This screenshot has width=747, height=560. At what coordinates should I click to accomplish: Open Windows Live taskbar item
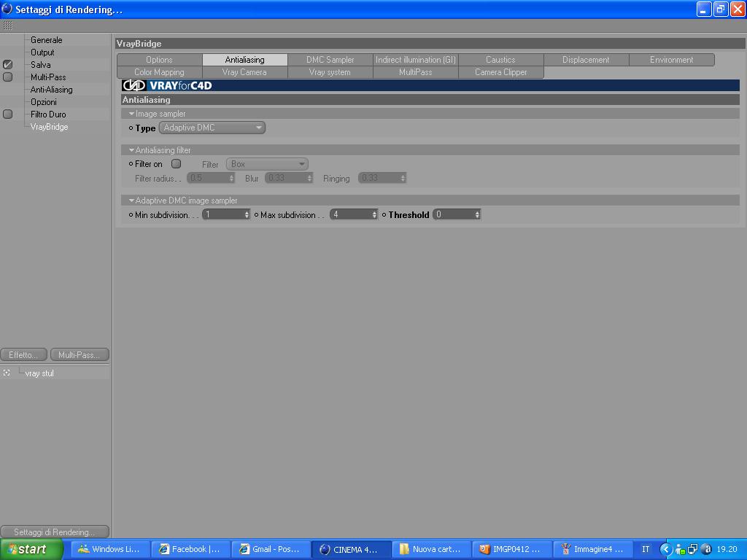tap(111, 549)
